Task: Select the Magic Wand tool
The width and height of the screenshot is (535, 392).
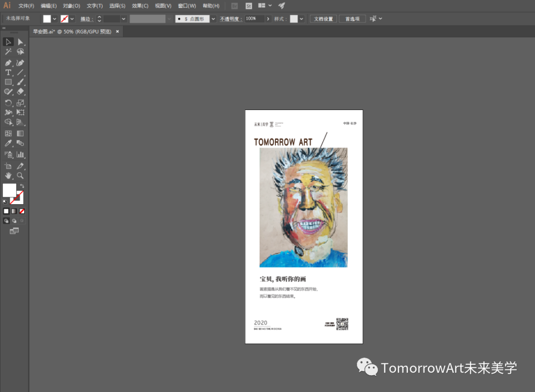Action: 8,52
